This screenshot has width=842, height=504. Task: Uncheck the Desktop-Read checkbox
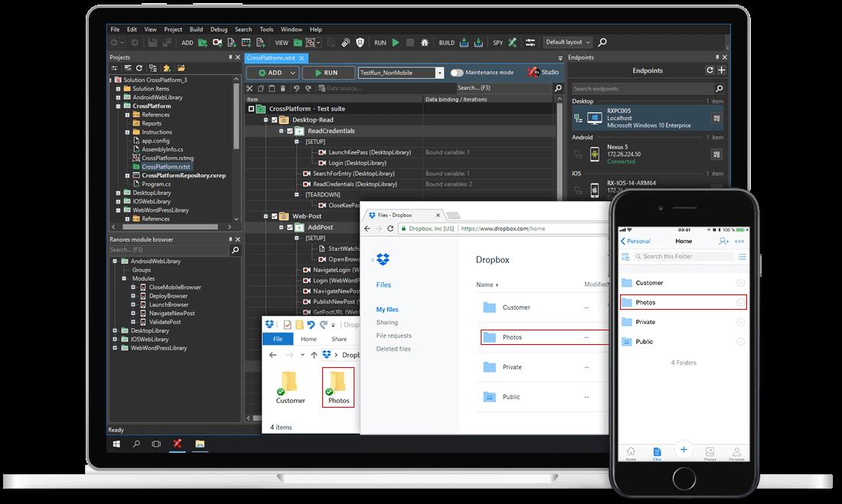[x=274, y=120]
